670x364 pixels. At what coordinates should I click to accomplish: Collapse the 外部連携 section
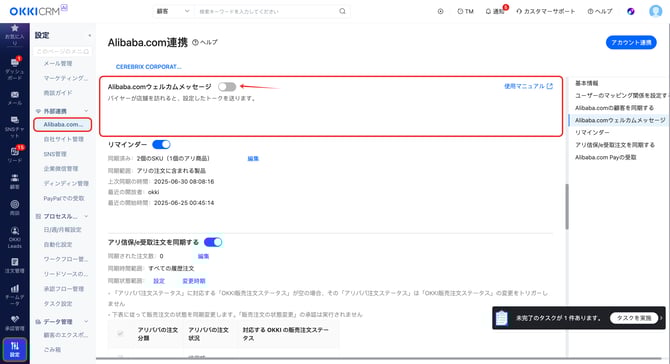[x=86, y=111]
